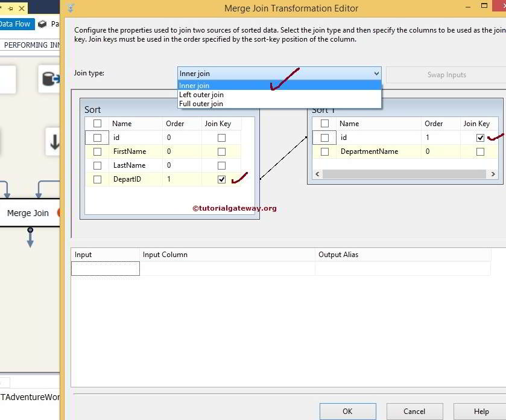506x420 pixels.
Task: Select Full outer join from the list
Action: [x=201, y=103]
